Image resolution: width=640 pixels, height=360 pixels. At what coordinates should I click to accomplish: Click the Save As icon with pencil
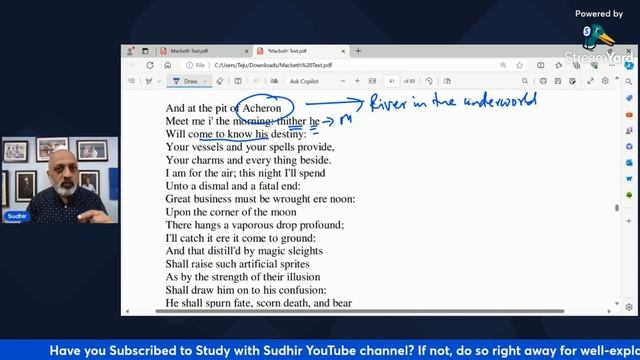573,81
